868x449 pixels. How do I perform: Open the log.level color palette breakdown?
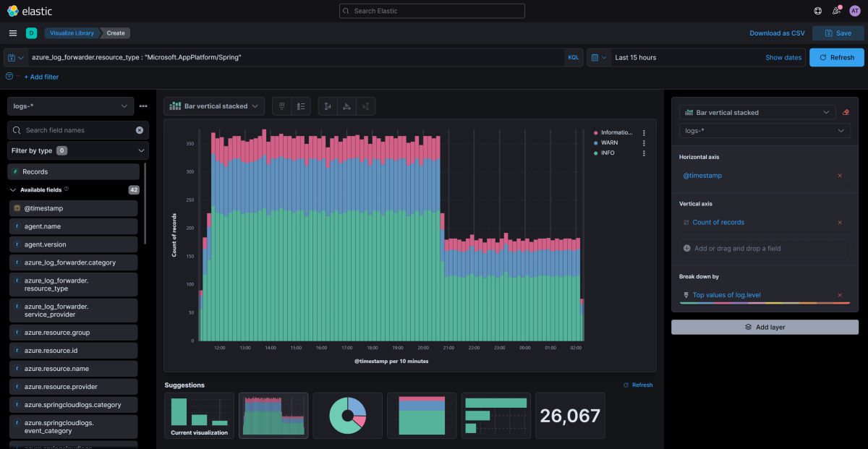726,295
